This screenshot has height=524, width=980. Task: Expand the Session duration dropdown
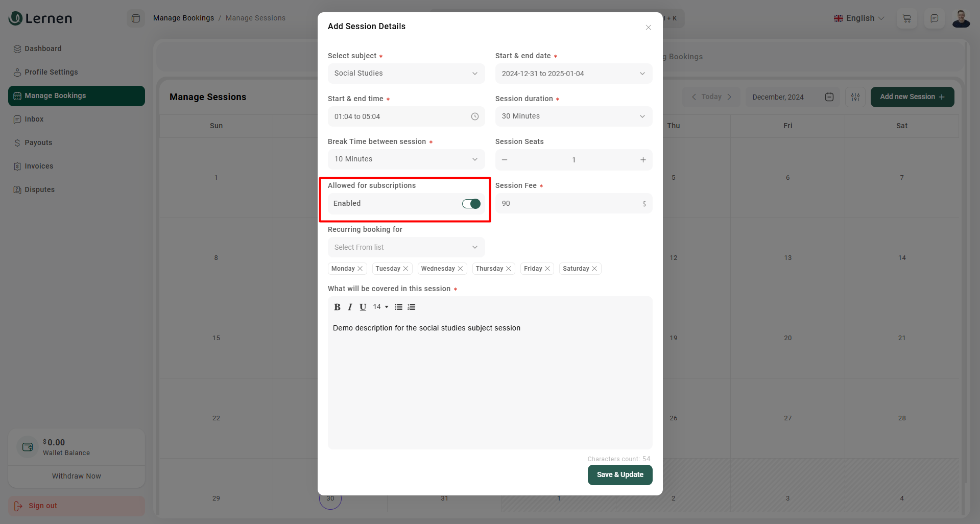pyautogui.click(x=573, y=116)
